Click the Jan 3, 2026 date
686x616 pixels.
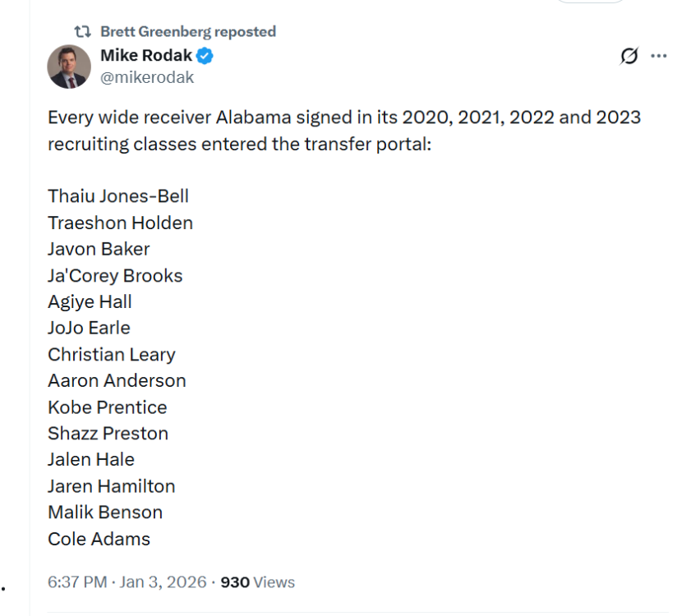click(x=163, y=582)
